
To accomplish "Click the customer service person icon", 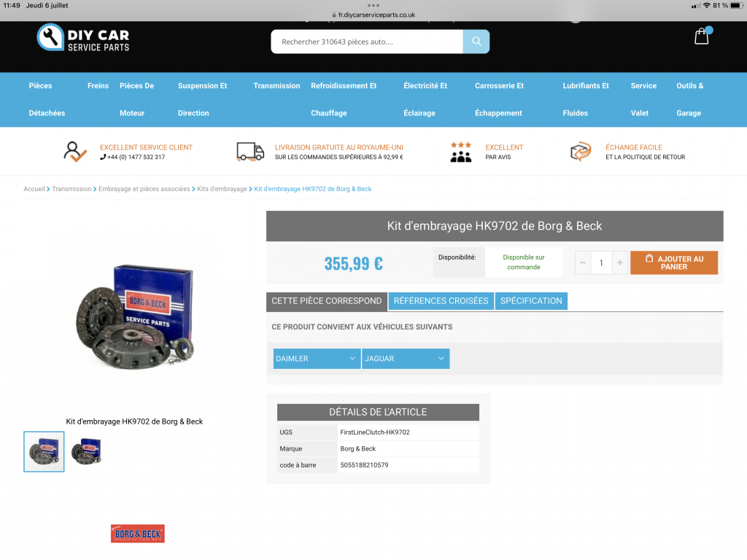I will (x=74, y=152).
